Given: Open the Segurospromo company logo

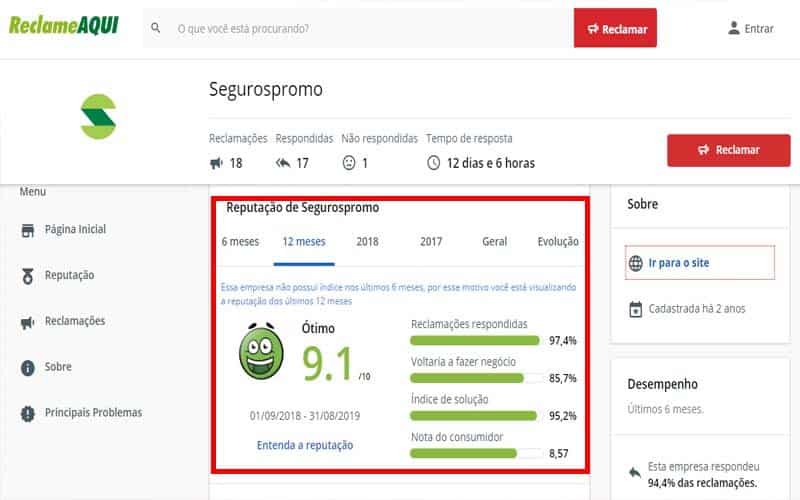Looking at the screenshot, I should click(x=98, y=117).
